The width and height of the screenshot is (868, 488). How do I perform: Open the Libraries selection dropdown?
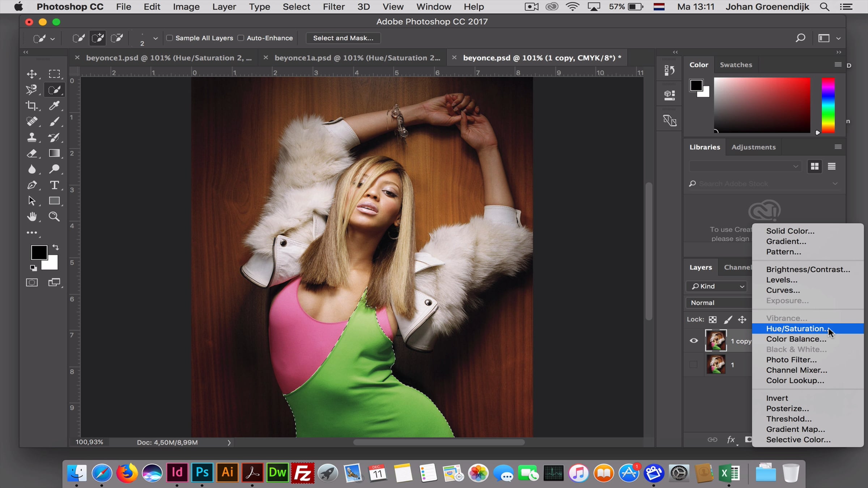coord(745,166)
